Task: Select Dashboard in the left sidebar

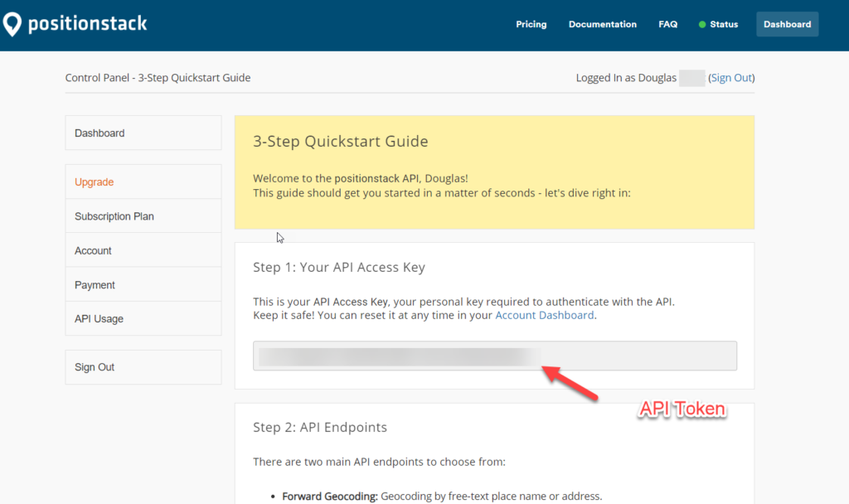Action: coord(143,133)
